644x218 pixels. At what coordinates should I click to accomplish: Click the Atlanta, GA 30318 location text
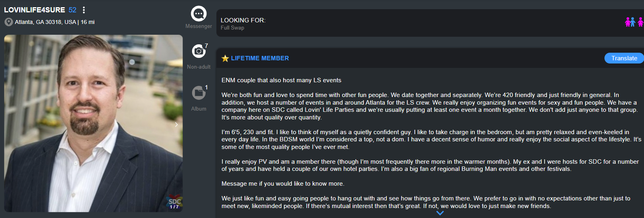(x=45, y=22)
